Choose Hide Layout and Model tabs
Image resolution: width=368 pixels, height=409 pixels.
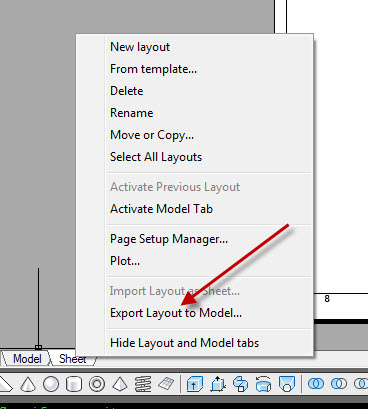pos(209,343)
